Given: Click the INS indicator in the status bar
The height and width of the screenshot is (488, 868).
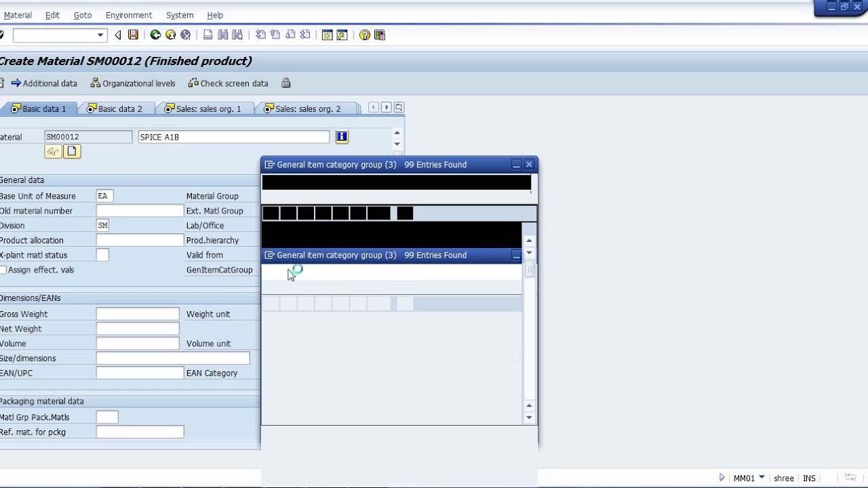Looking at the screenshot, I should [809, 478].
